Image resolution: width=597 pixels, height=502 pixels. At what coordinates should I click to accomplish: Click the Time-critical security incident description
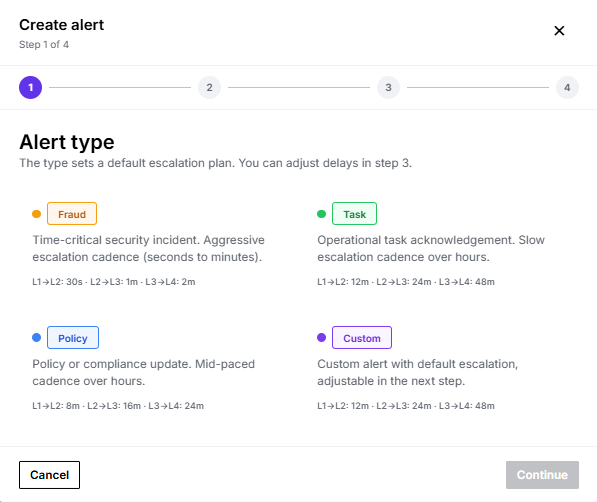coord(148,248)
